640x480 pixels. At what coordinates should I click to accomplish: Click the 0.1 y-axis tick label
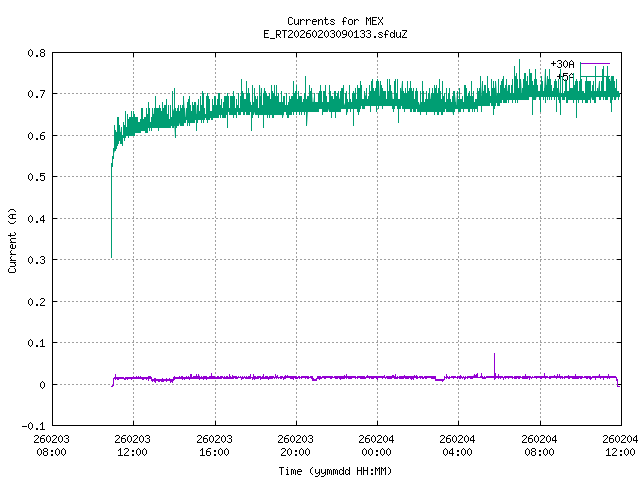(x=36, y=343)
